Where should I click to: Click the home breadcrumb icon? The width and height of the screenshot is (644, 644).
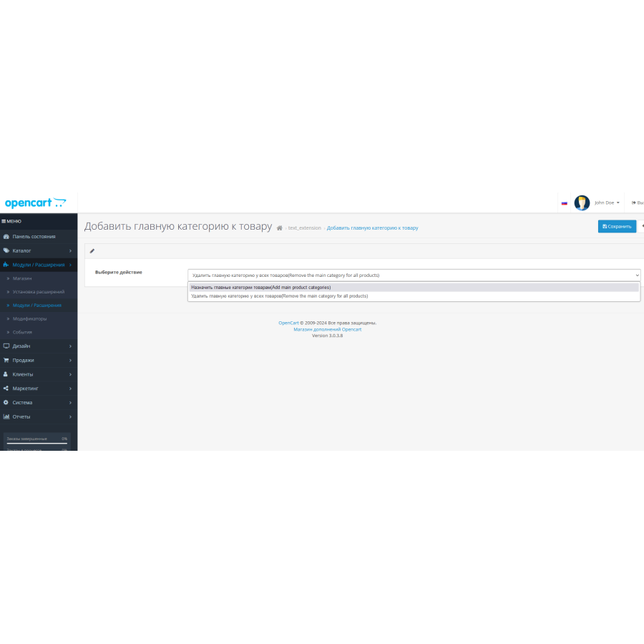pos(279,228)
